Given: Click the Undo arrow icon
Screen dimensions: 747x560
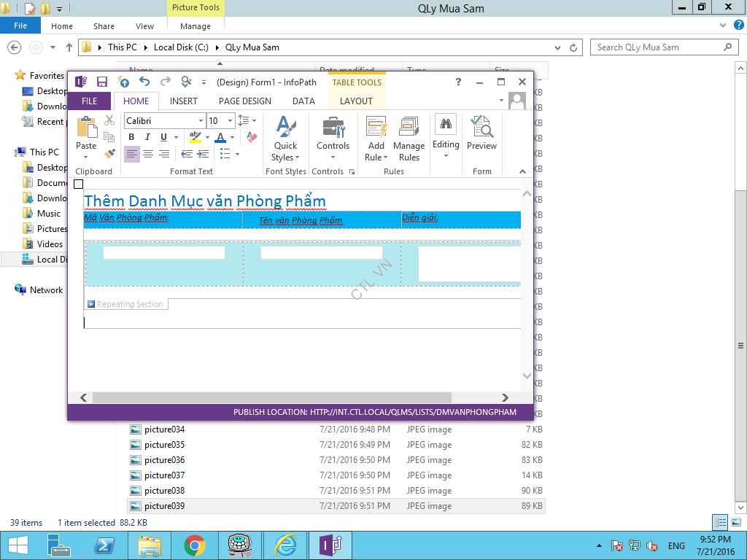Looking at the screenshot, I should (x=144, y=82).
